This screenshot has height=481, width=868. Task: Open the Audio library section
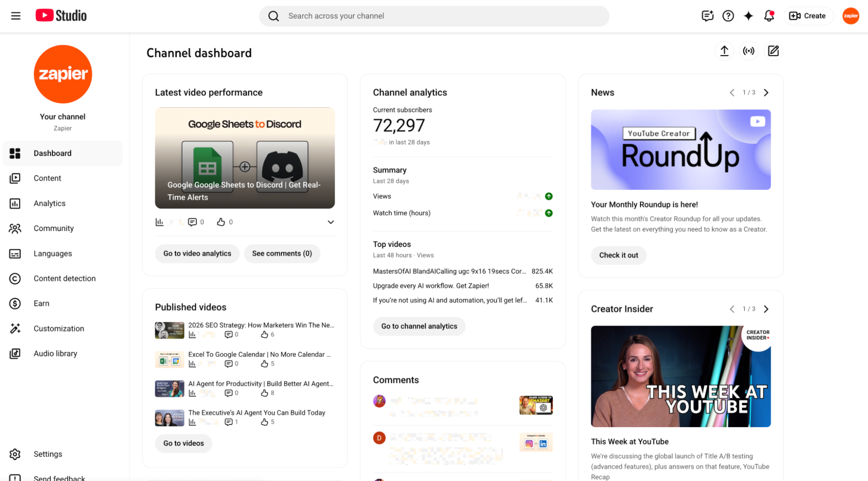tap(56, 353)
